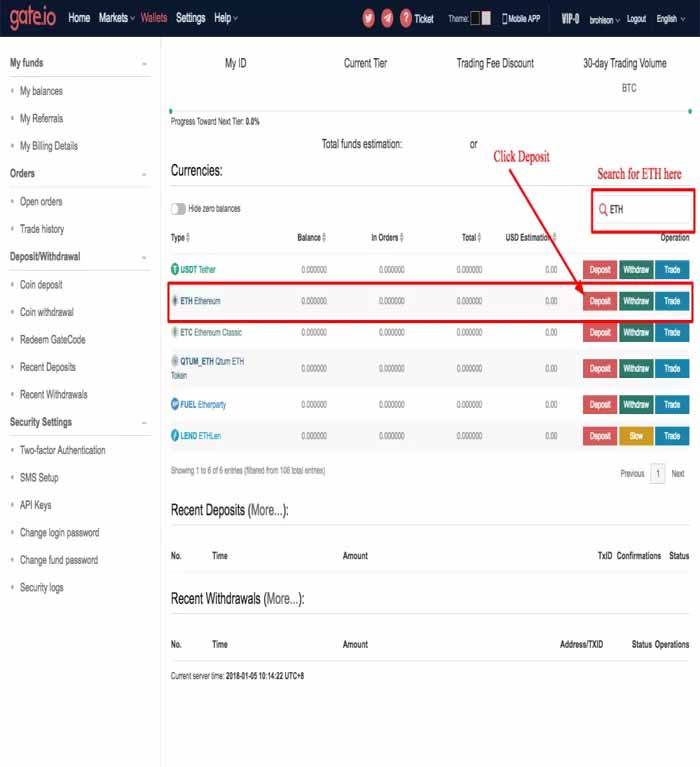The image size is (700, 767).
Task: Open the Mobile APP link
Action: tap(521, 19)
